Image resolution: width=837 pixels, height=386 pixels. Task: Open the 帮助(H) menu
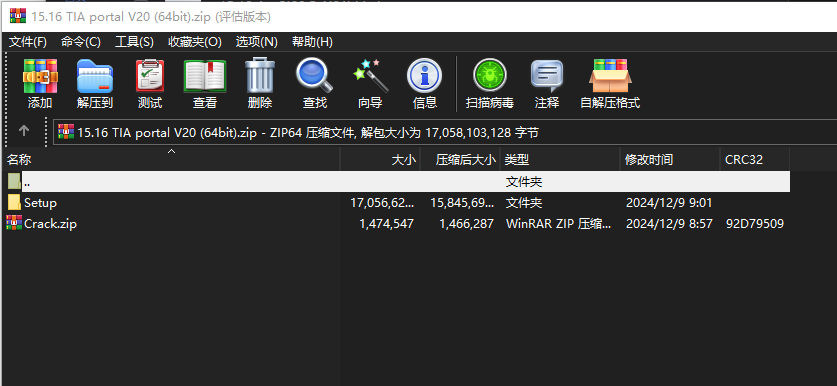[x=312, y=42]
